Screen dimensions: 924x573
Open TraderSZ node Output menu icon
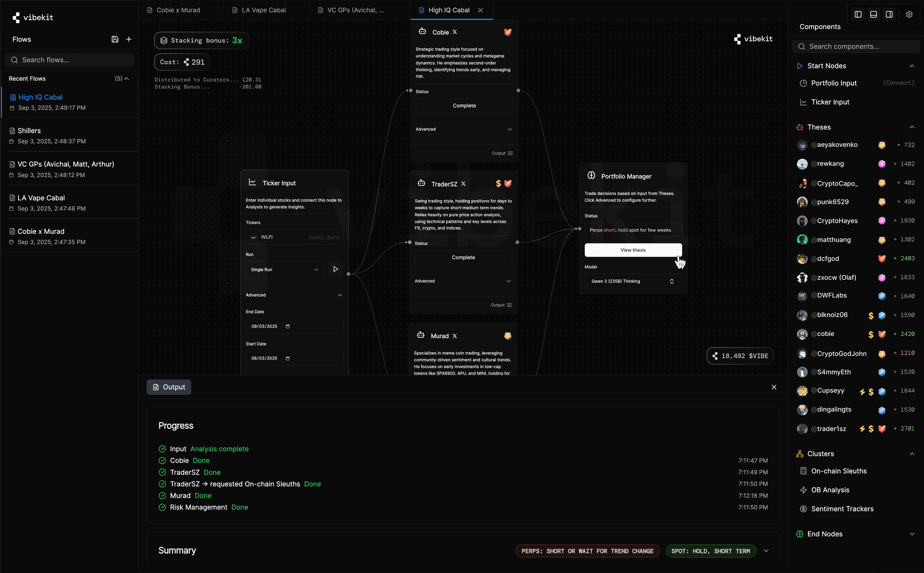509,305
